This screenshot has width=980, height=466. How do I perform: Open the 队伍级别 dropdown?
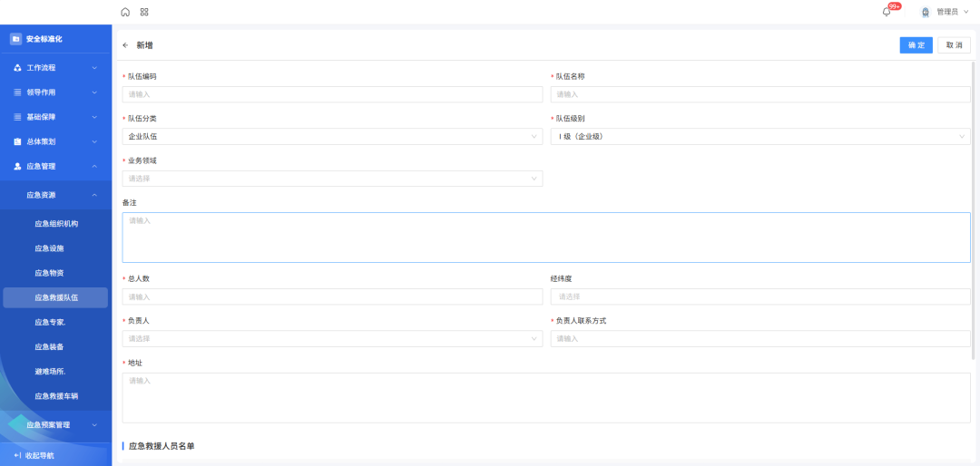coord(760,137)
